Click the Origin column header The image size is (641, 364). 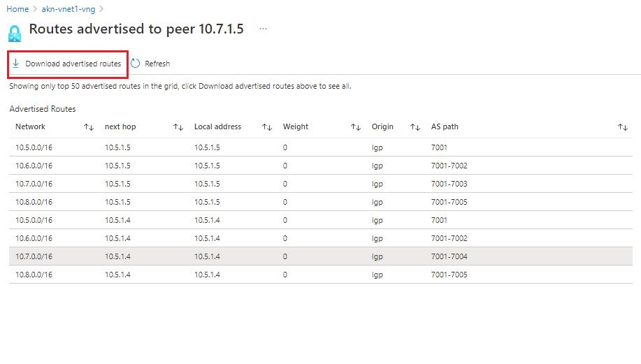coord(382,126)
